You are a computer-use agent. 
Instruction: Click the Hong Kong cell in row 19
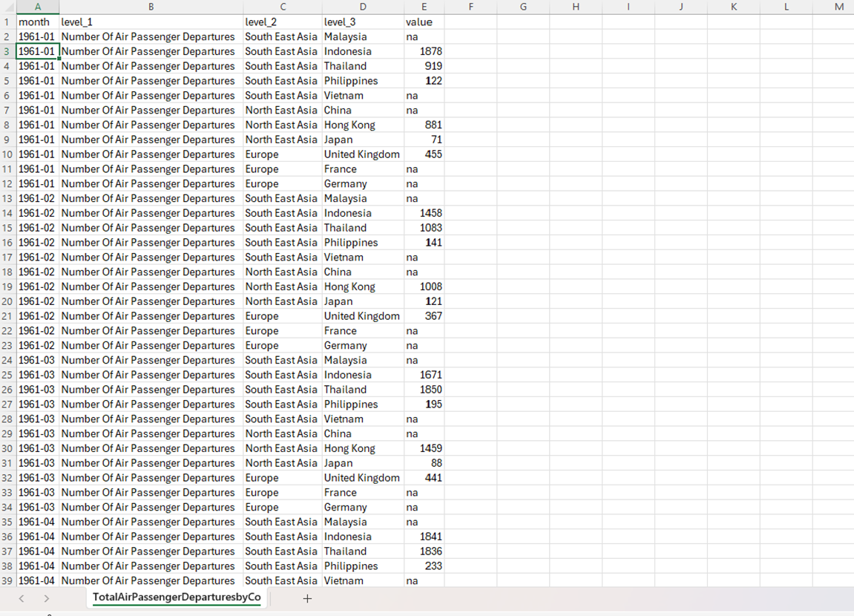pyautogui.click(x=362, y=286)
